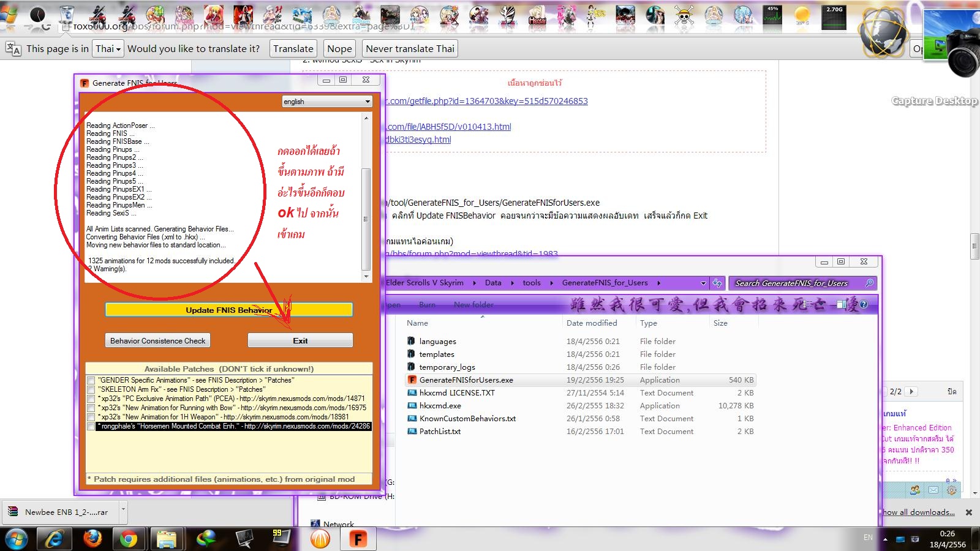This screenshot has width=980, height=551.
Task: Tick New Animation for Running with Bow checkbox
Action: click(91, 408)
